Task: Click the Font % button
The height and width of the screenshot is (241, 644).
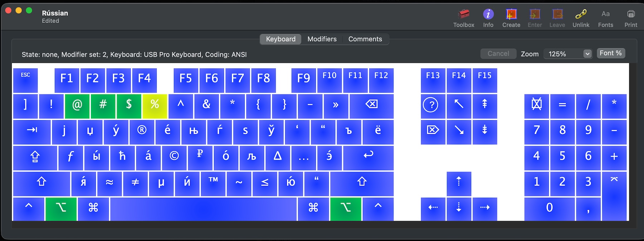Action: pos(610,53)
